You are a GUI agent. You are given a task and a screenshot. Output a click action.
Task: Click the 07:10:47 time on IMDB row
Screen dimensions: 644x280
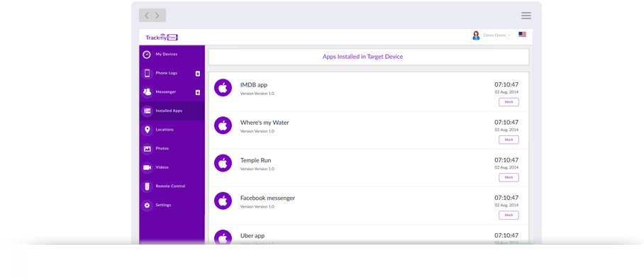[x=506, y=84]
